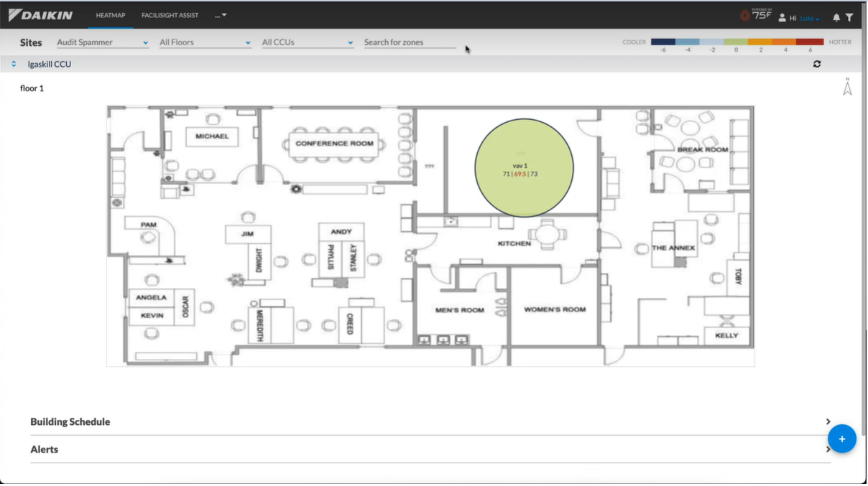Click the north compass arrow icon
Screen dimensions: 868x486
tap(848, 87)
